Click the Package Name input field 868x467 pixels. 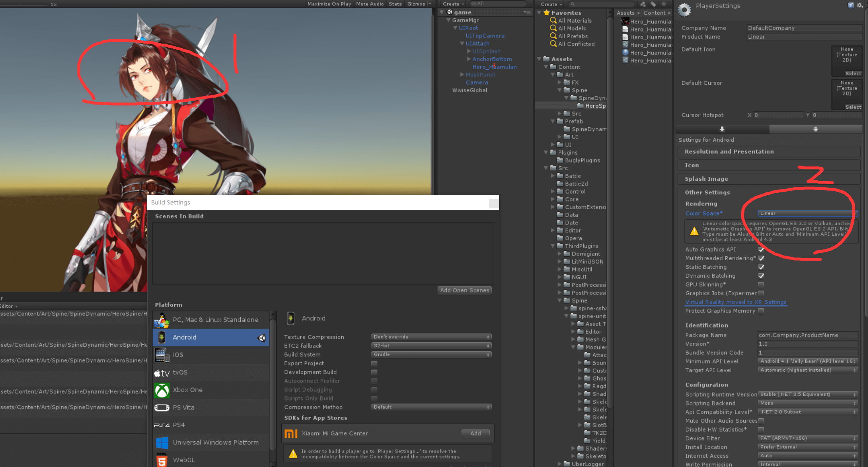(808, 335)
